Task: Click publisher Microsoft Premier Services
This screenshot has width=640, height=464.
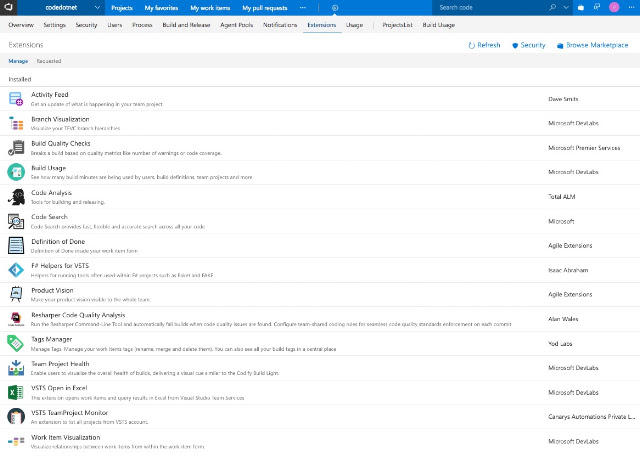Action: [x=584, y=148]
